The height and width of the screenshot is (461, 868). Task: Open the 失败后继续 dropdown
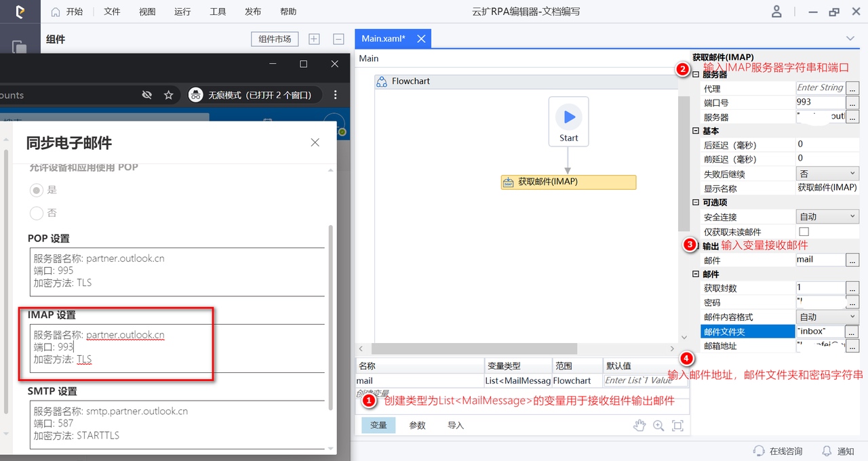[827, 174]
